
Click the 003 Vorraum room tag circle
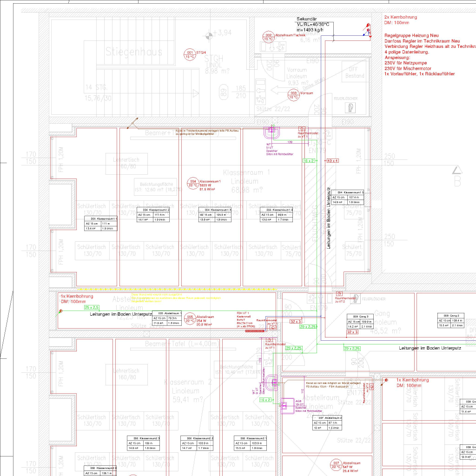294,95
